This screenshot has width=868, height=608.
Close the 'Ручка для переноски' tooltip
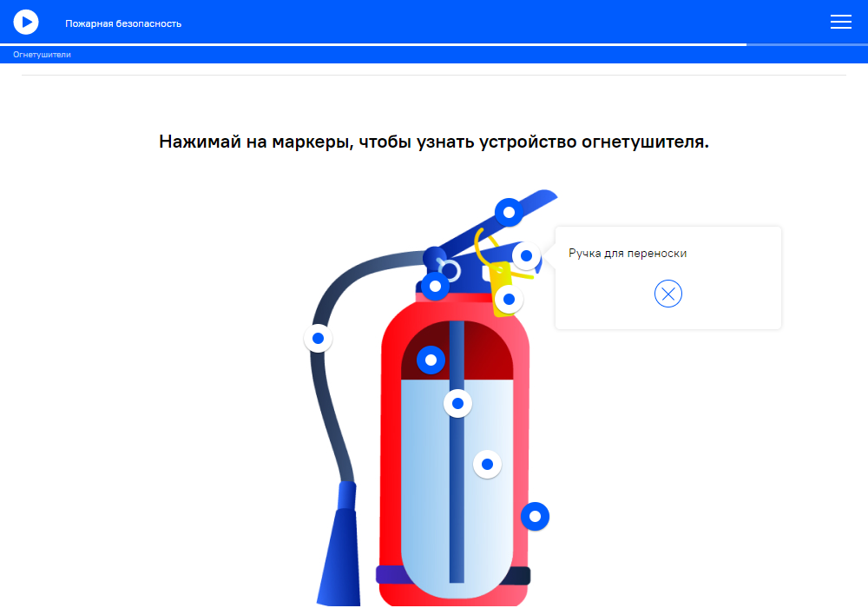[x=668, y=294]
